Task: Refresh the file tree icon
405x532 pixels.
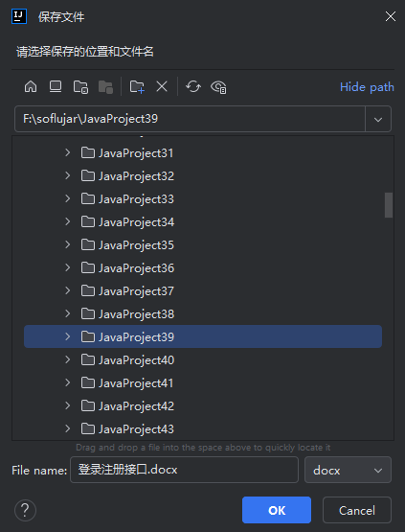Action: [193, 87]
